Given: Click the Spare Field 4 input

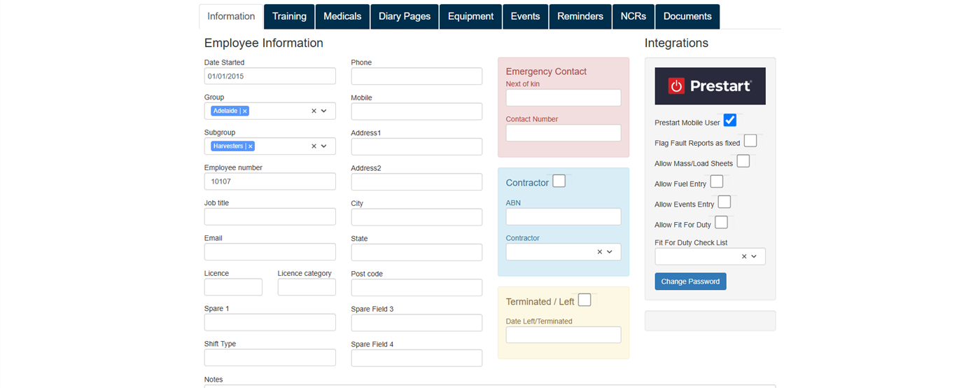Looking at the screenshot, I should click(x=416, y=358).
